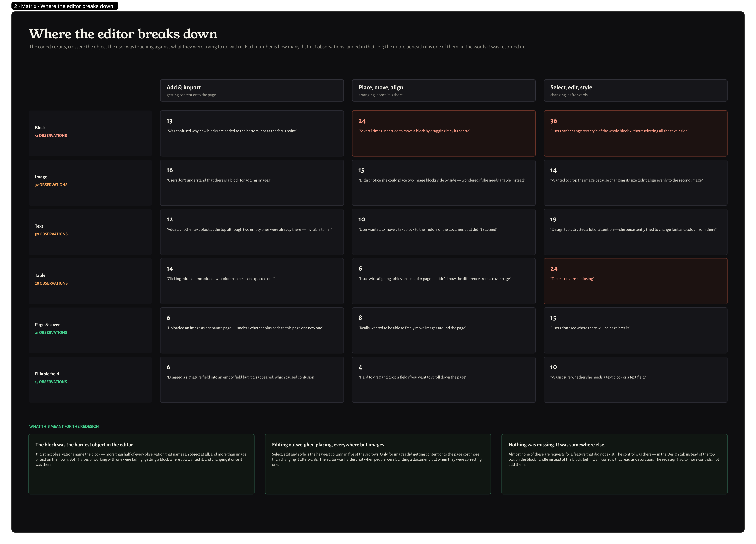Click the number "6" in the Page & cover row
This screenshot has width=756, height=544.
(168, 318)
